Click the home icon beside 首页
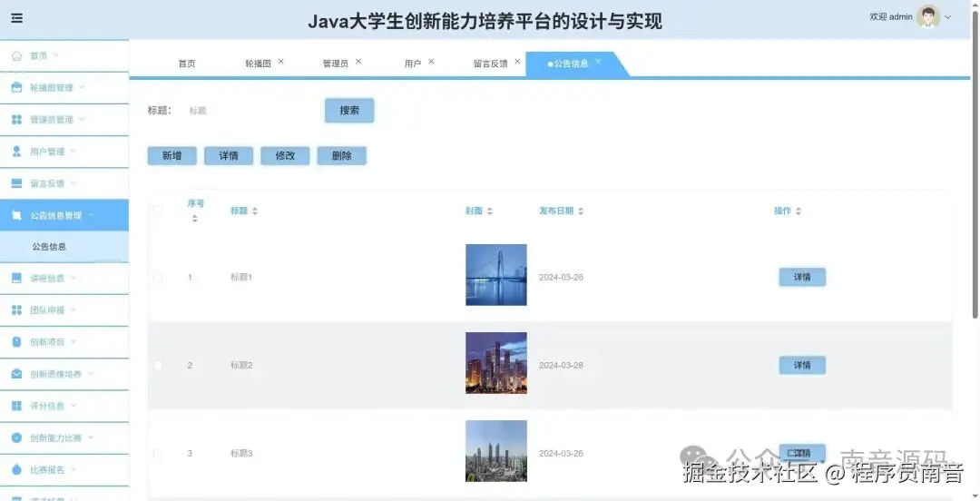This screenshot has height=501, width=980. pos(17,55)
